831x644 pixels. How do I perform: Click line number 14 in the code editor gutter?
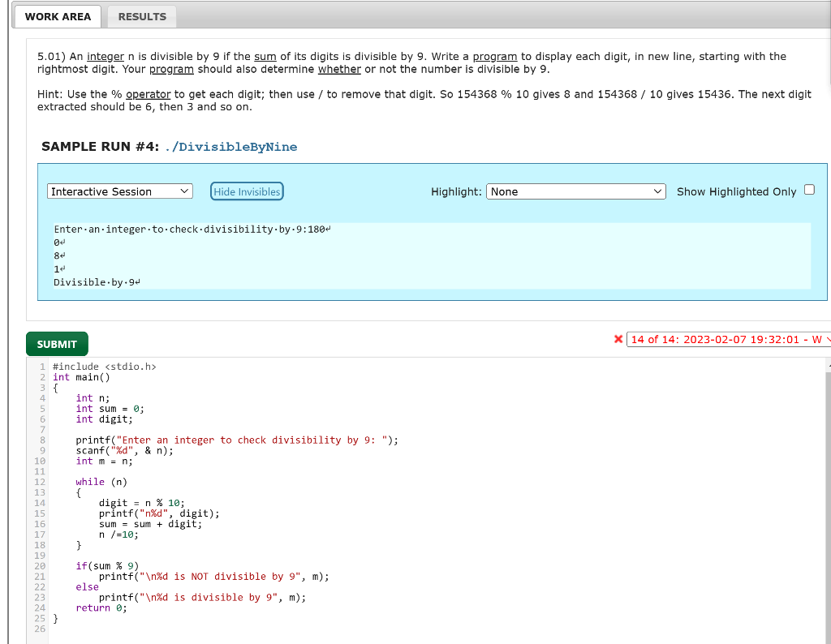click(x=39, y=503)
